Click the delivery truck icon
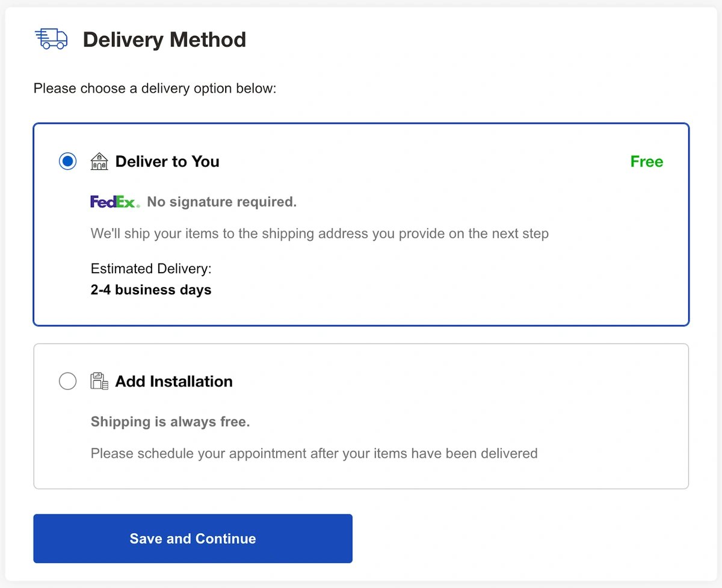 point(51,39)
